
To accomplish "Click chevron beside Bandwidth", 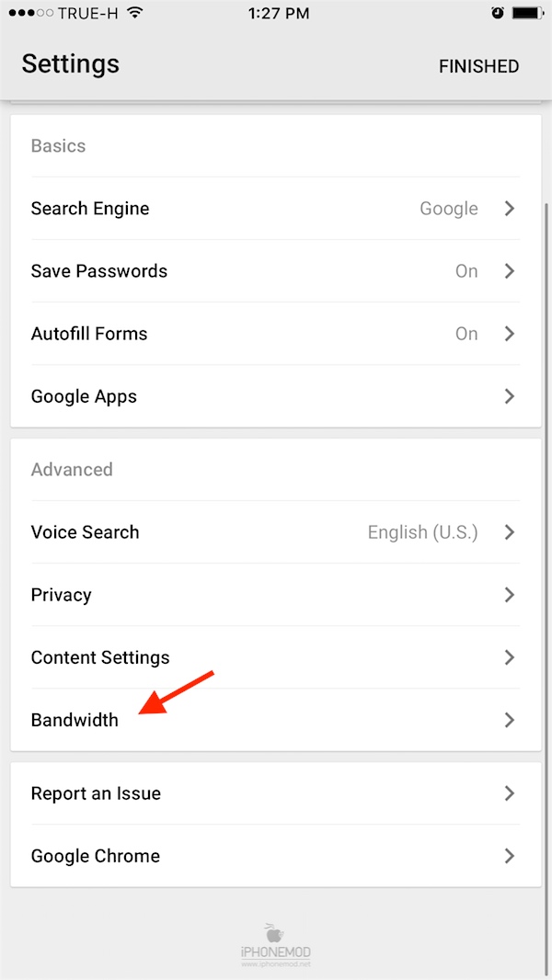I will pyautogui.click(x=510, y=720).
